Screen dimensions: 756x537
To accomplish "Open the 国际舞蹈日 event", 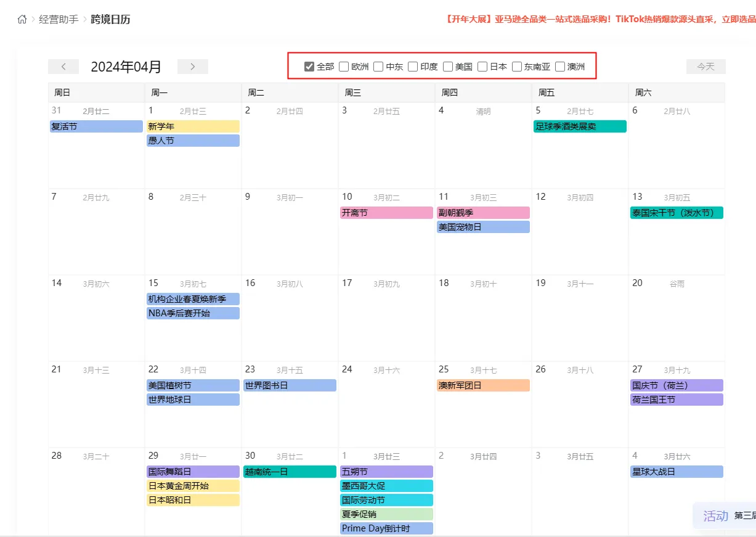I will (x=193, y=472).
